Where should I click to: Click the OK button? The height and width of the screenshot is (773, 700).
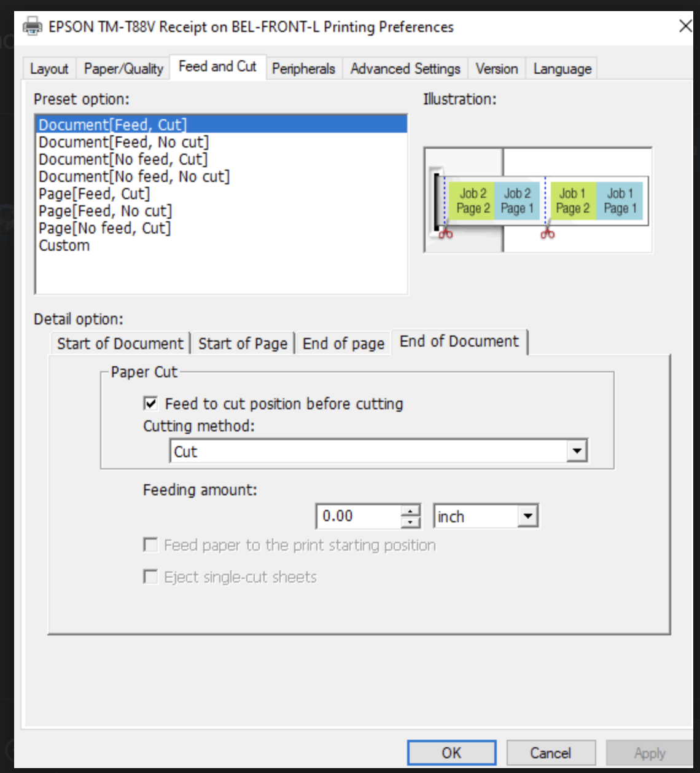pos(451,753)
